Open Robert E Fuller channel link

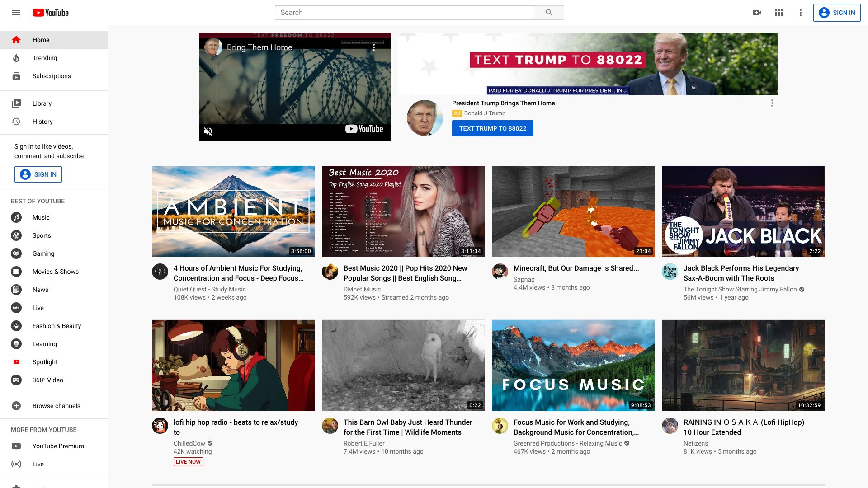click(364, 443)
